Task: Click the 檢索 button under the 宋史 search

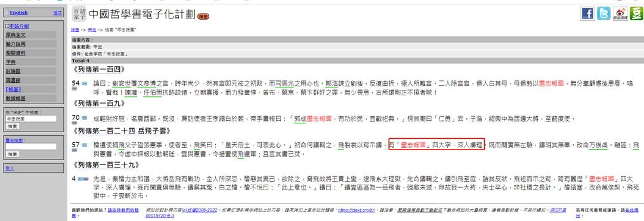Action: point(13,126)
